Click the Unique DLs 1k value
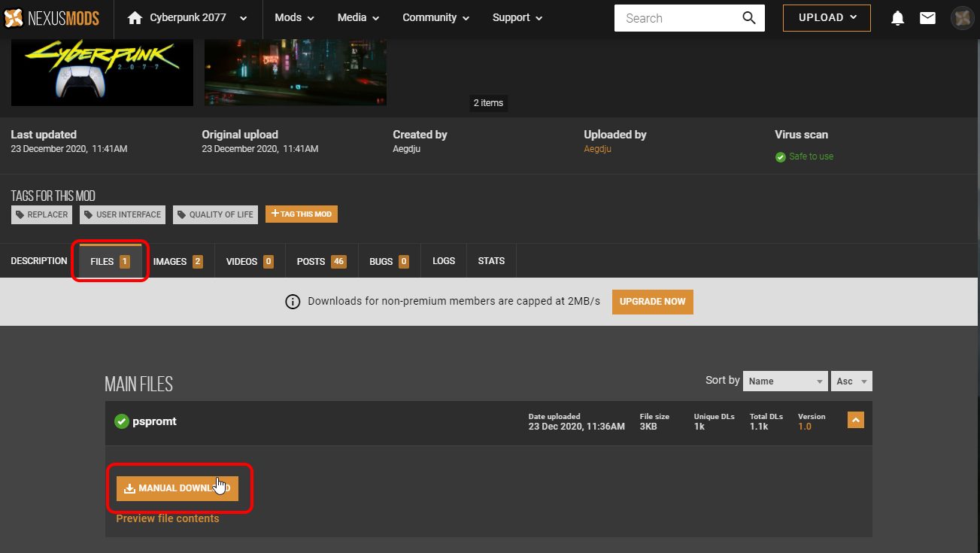Viewport: 980px width, 553px height. tap(699, 427)
